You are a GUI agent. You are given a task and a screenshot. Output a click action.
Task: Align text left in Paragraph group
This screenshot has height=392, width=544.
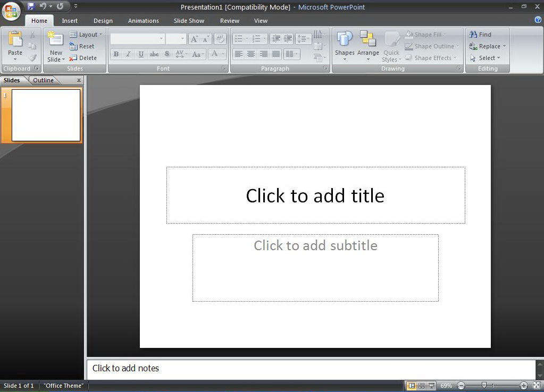(238, 54)
